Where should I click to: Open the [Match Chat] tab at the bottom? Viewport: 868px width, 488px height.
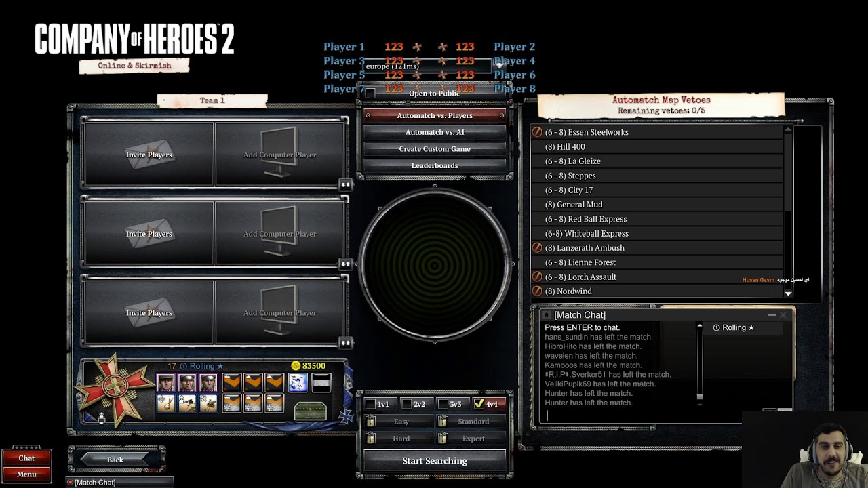120,483
